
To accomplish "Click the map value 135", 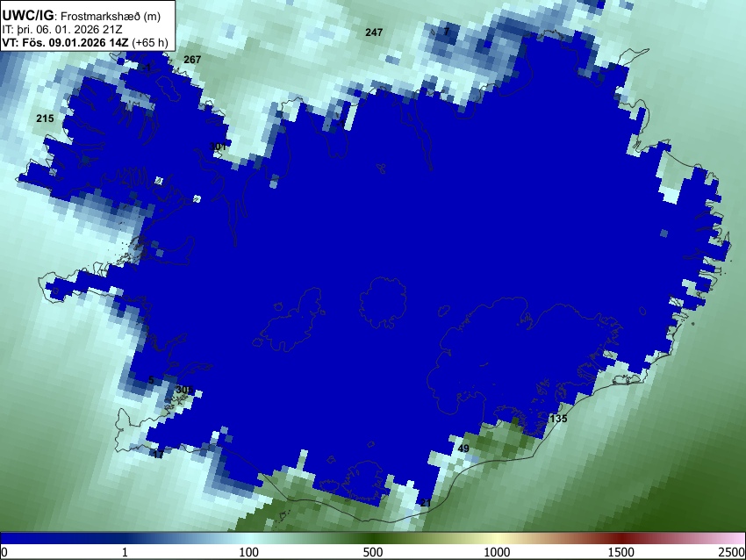I will click(558, 419).
